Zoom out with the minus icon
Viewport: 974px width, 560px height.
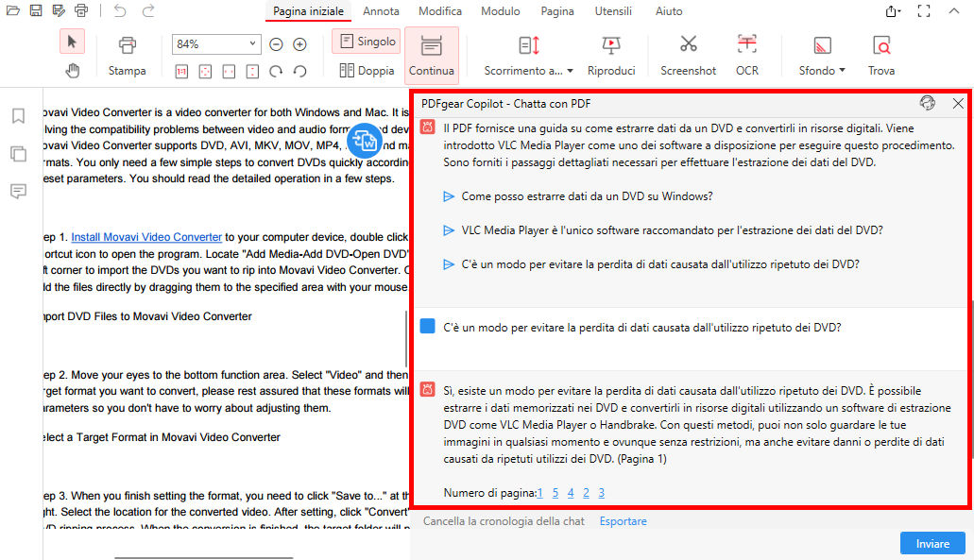(x=277, y=44)
